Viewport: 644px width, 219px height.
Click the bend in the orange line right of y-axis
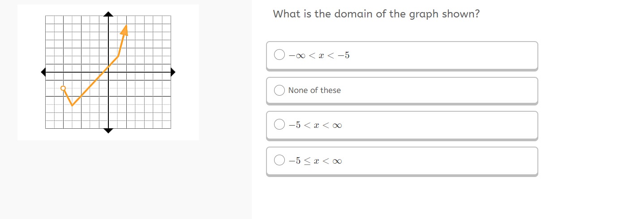pos(118,56)
